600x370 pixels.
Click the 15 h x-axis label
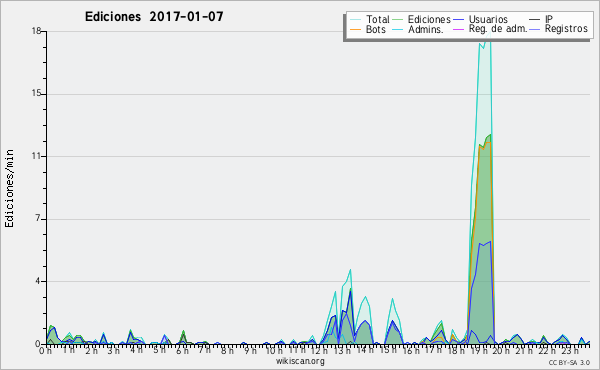388,351
